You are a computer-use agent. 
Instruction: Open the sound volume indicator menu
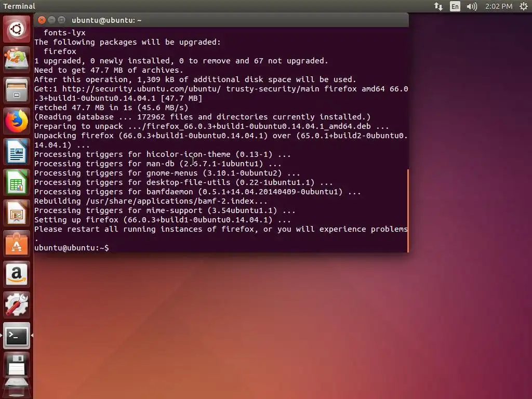pyautogui.click(x=472, y=6)
